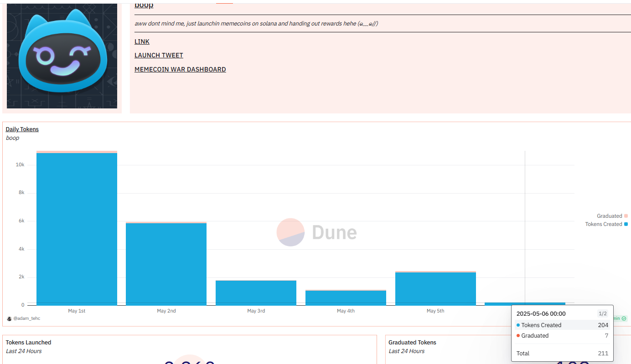The height and width of the screenshot is (364, 631).
Task: Click the Tokens Launched widget title
Action: click(28, 343)
